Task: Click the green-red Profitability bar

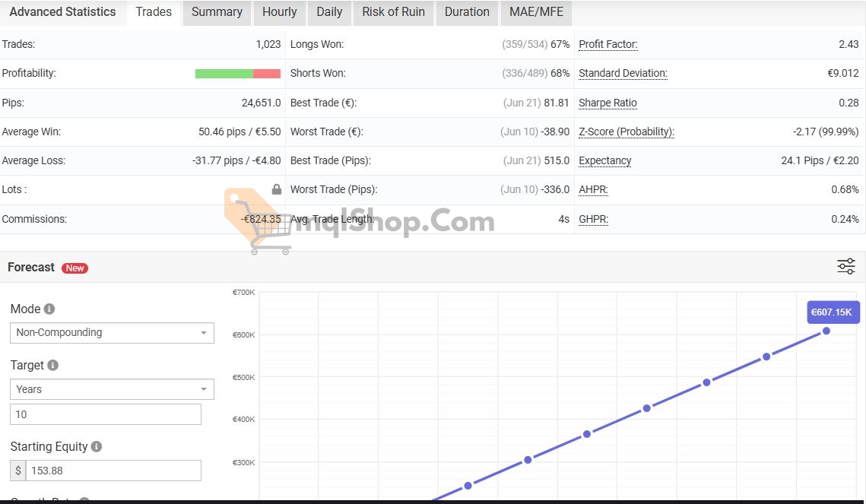Action: point(238,73)
